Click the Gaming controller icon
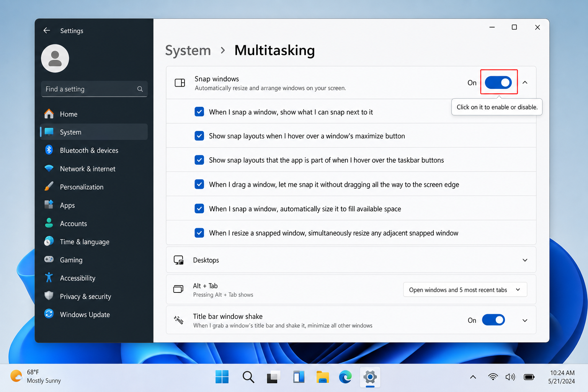This screenshot has height=392, width=588. 49,260
